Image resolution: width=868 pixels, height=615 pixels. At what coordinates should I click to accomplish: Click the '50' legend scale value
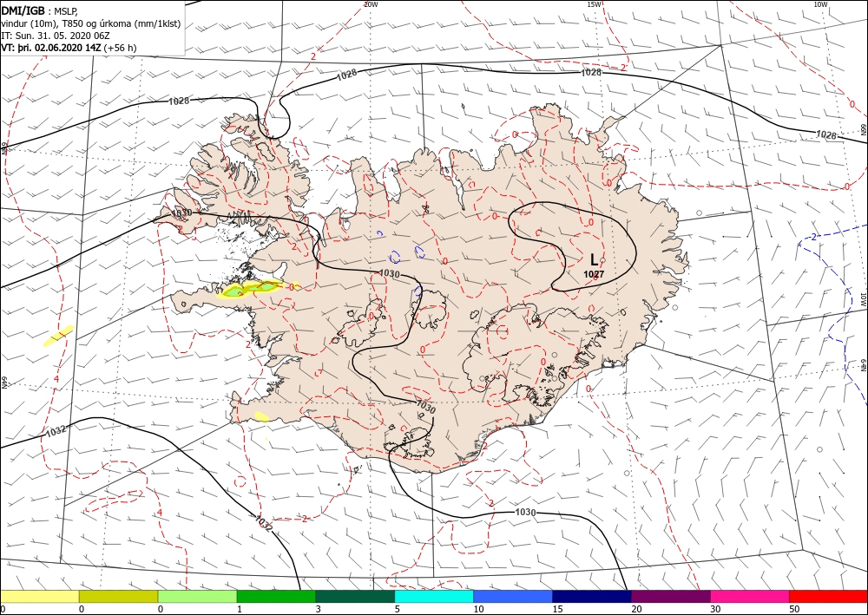(794, 609)
